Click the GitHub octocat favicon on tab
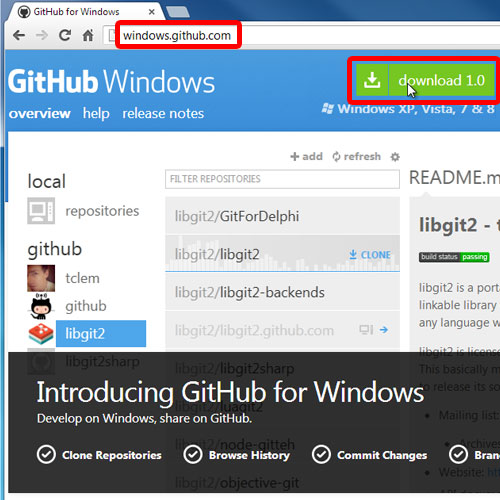The image size is (500, 500). coord(24,12)
